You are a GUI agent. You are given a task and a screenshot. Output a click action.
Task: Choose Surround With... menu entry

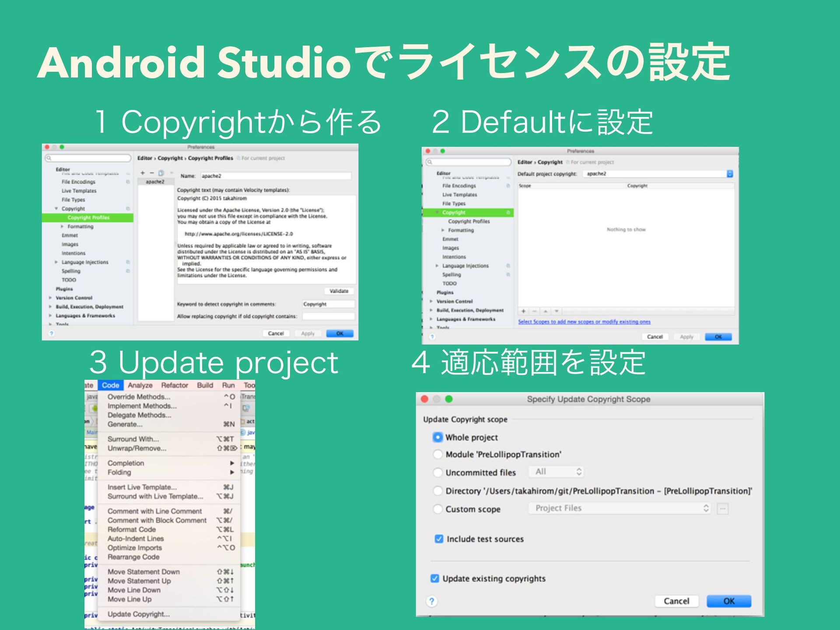(x=168, y=439)
